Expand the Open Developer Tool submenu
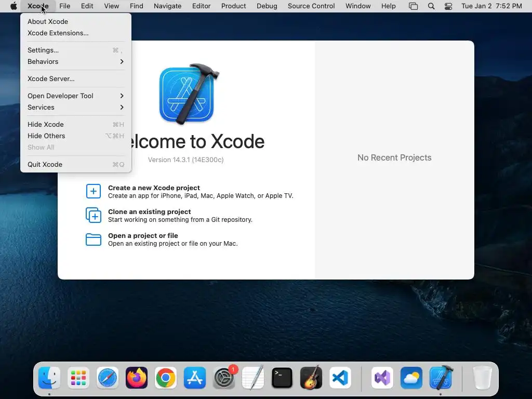 [76, 96]
